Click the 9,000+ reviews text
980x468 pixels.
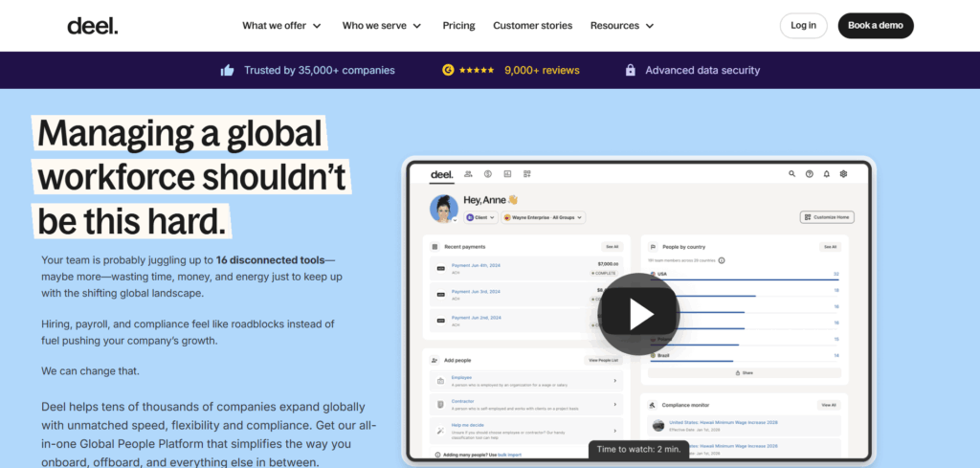coord(542,71)
